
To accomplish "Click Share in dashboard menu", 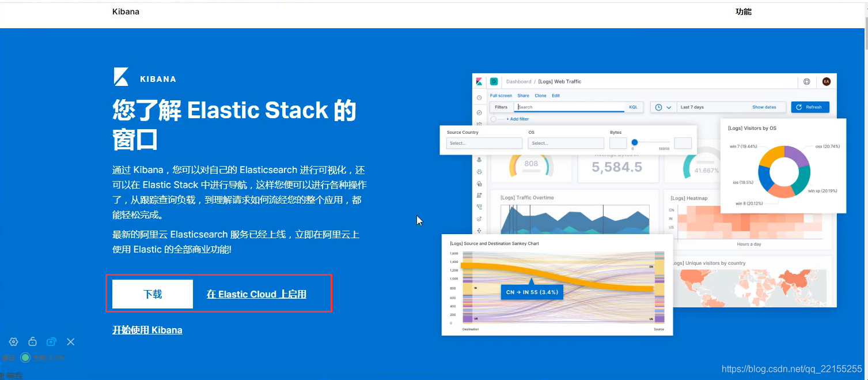I will click(523, 96).
